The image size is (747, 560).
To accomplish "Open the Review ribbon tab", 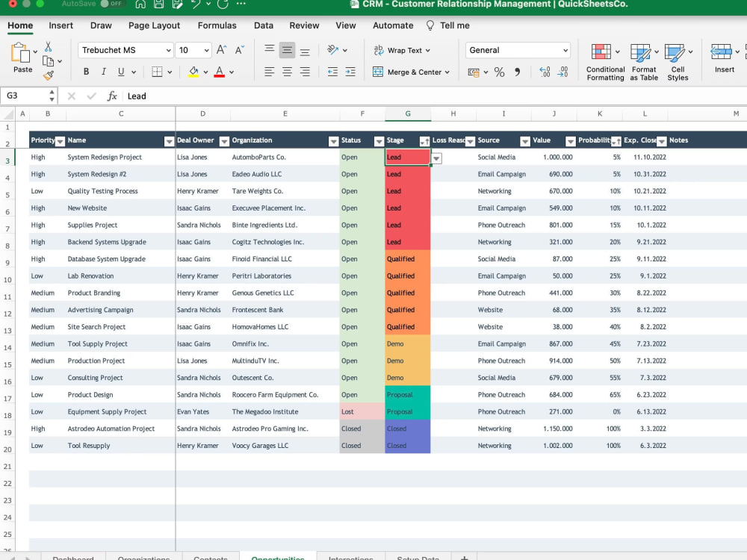I will pyautogui.click(x=304, y=25).
